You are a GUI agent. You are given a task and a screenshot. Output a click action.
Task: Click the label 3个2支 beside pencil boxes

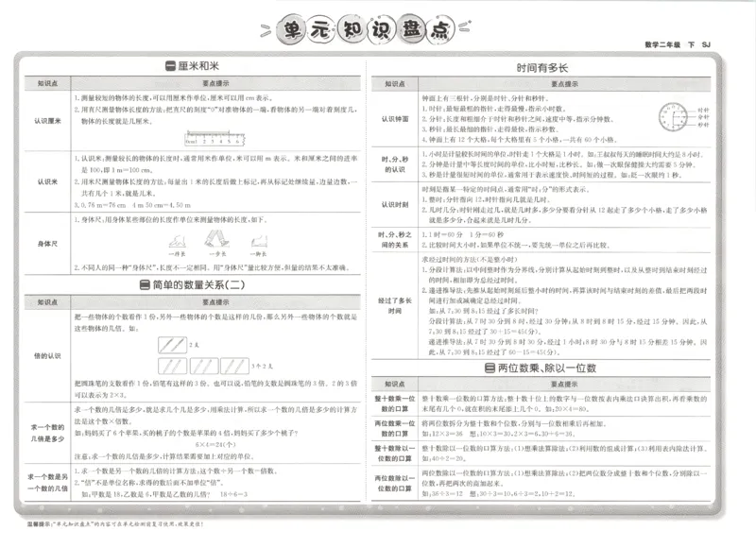click(263, 367)
